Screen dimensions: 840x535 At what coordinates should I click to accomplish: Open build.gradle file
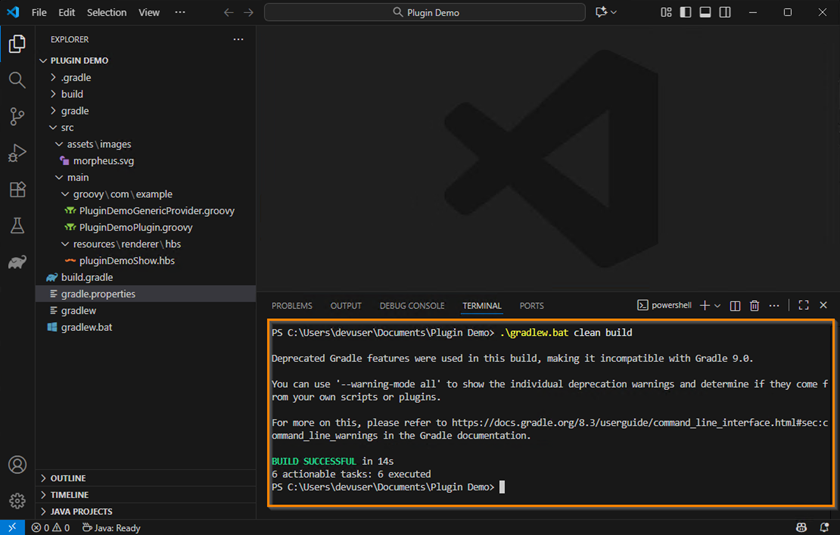point(146,277)
